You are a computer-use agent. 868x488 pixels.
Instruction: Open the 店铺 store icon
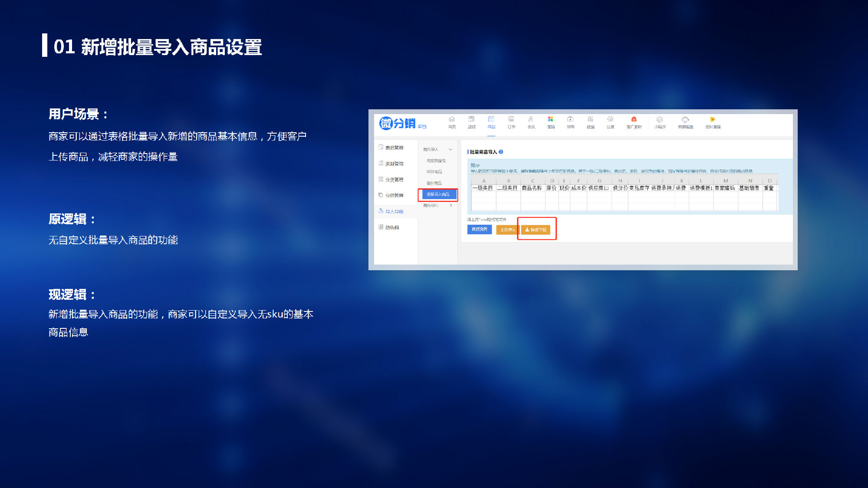[471, 119]
